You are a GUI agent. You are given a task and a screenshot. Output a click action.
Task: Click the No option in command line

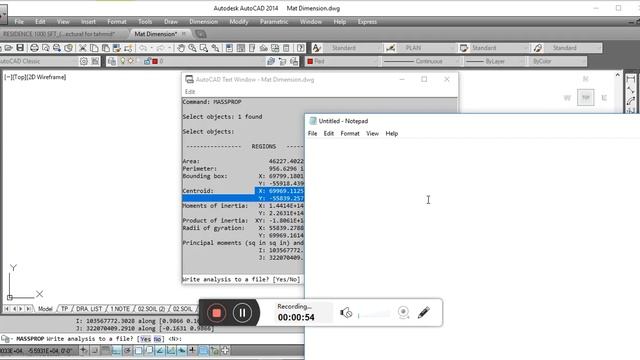coord(158,339)
